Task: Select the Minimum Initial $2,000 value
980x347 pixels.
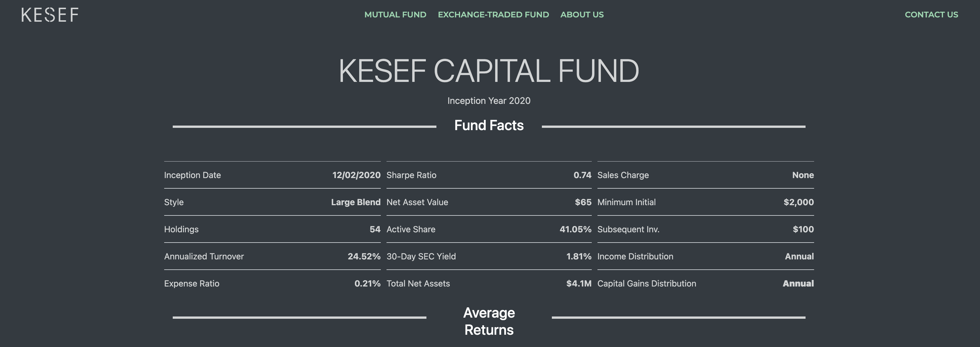Action: [798, 202]
